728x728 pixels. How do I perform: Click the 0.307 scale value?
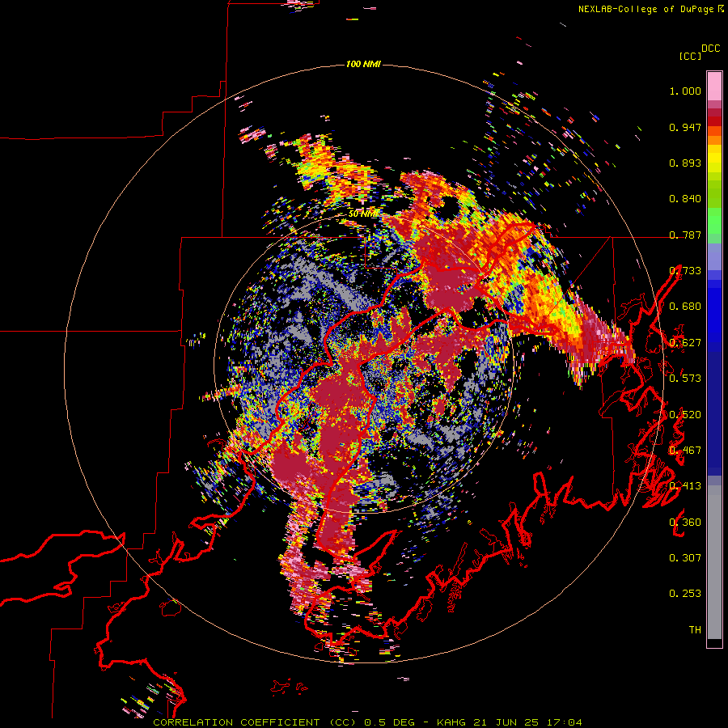tap(685, 558)
